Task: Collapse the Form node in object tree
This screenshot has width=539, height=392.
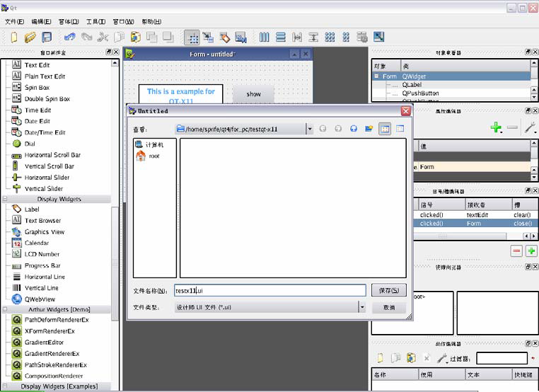Action: coord(377,76)
